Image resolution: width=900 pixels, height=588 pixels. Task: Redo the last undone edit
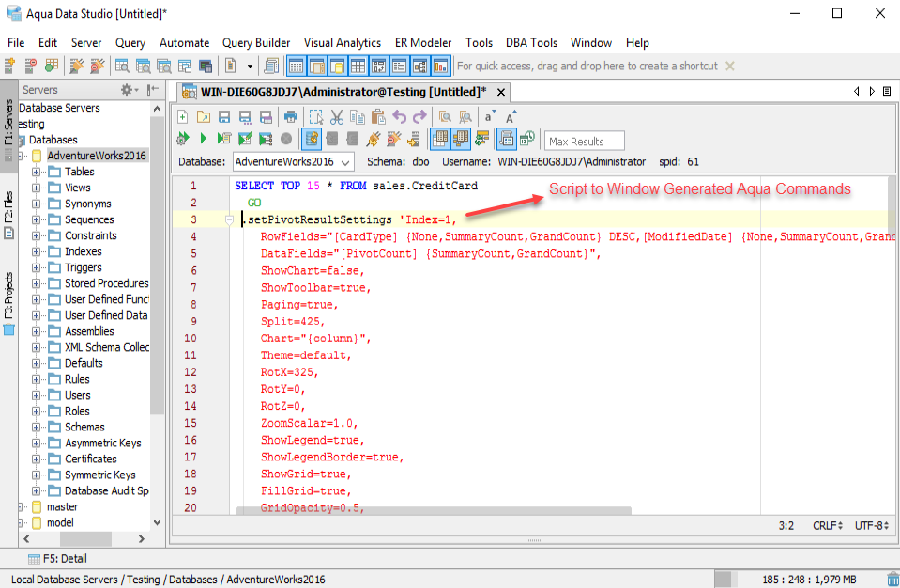pos(419,117)
